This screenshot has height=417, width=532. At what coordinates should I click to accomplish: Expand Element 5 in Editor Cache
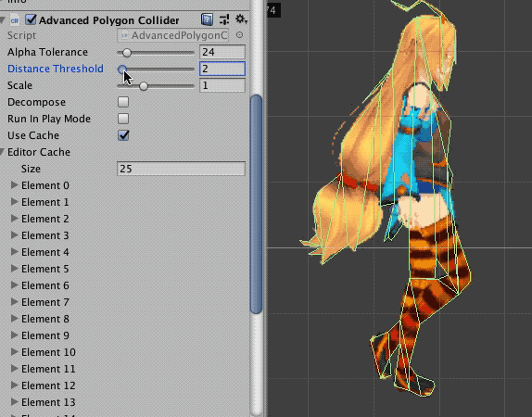pos(14,268)
